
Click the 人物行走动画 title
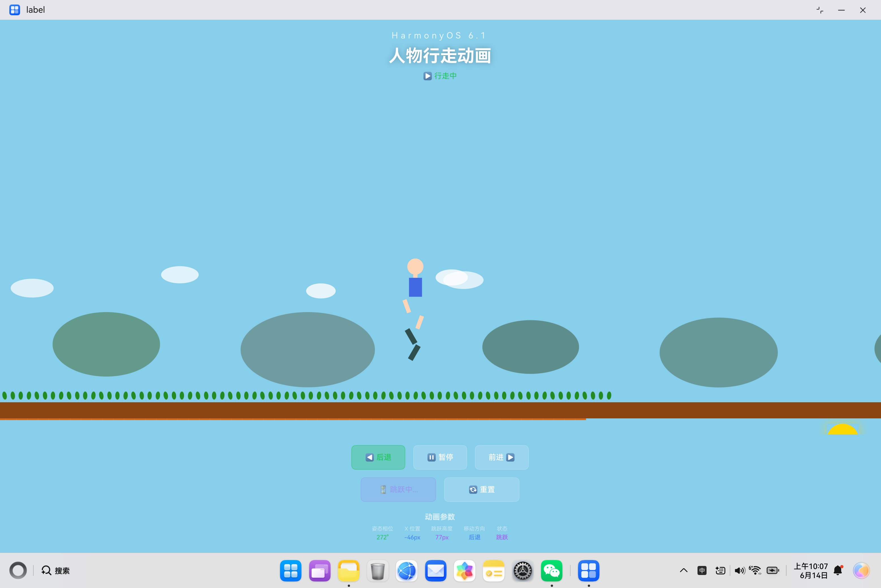coord(440,55)
